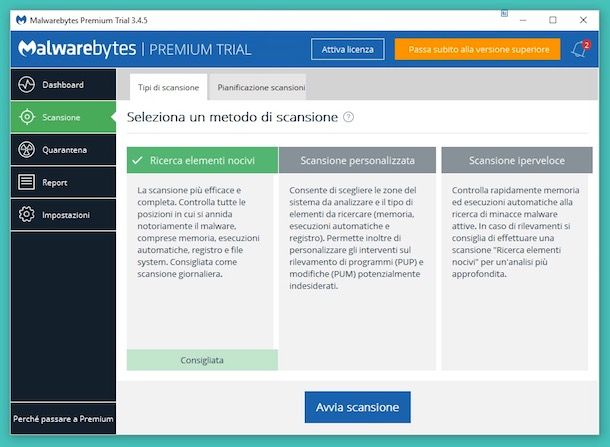The height and width of the screenshot is (447, 610).
Task: Start the scan with Avvia scansione
Action: point(358,407)
